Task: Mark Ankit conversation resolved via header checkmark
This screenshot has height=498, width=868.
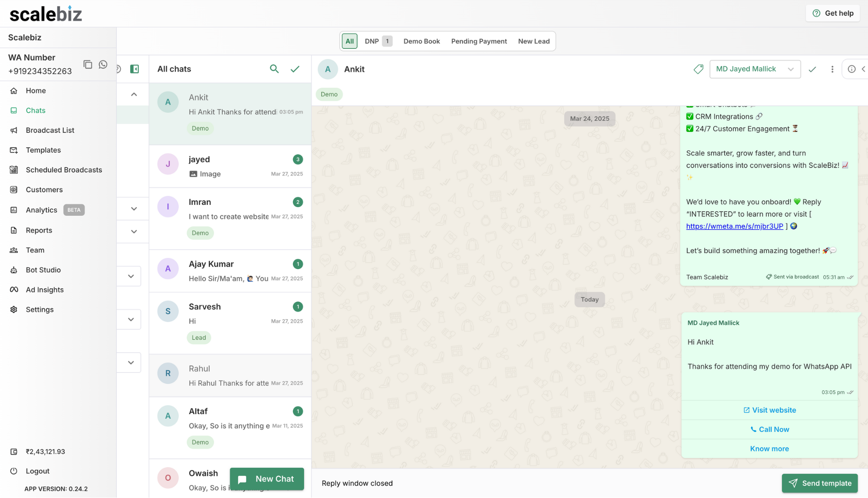Action: (812, 69)
